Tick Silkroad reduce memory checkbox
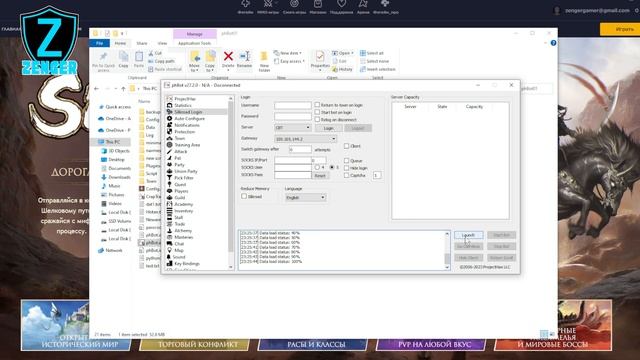The image size is (640, 360). 244,196
